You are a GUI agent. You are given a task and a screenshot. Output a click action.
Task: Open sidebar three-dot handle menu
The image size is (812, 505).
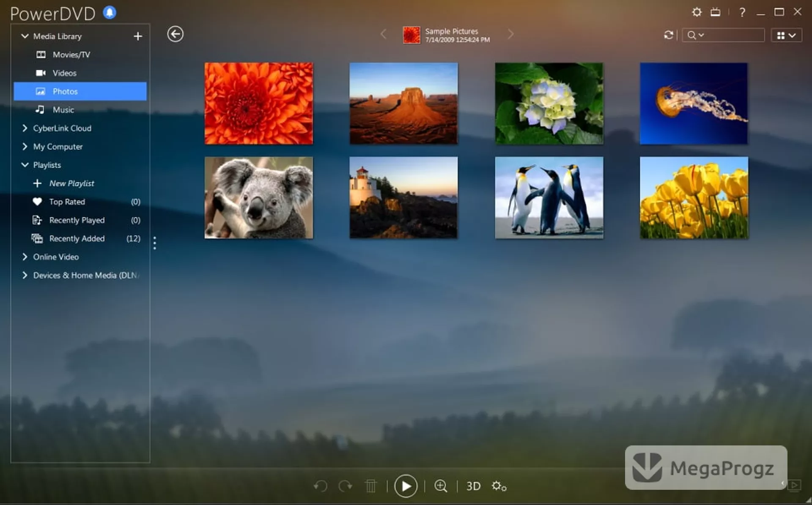tap(155, 243)
